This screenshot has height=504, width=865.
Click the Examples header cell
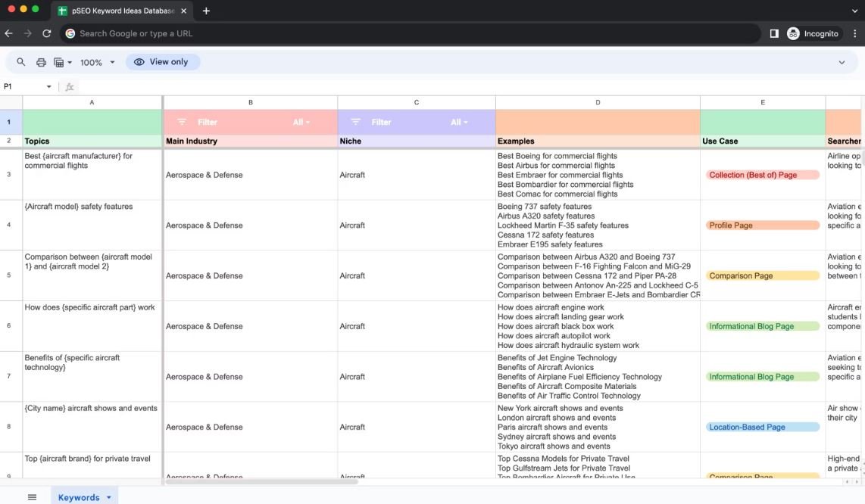coord(598,142)
